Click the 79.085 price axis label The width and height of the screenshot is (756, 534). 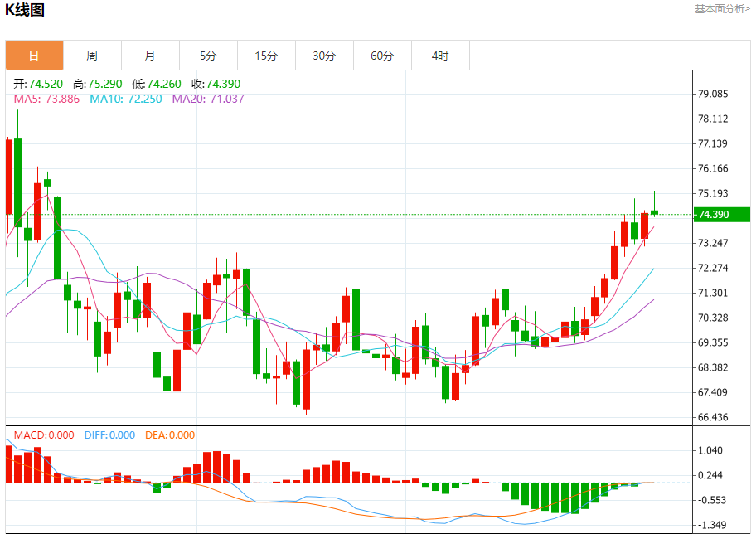click(x=713, y=94)
